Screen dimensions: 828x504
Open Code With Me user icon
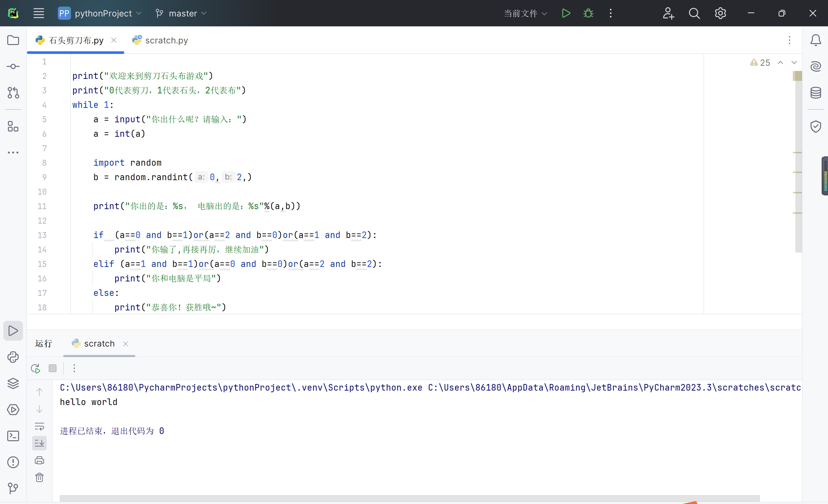tap(668, 13)
